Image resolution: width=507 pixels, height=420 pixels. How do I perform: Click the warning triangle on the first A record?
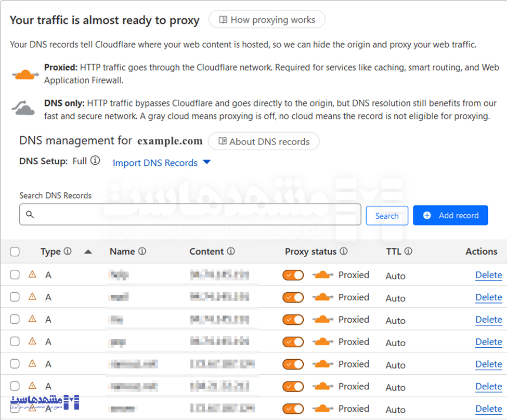31,274
